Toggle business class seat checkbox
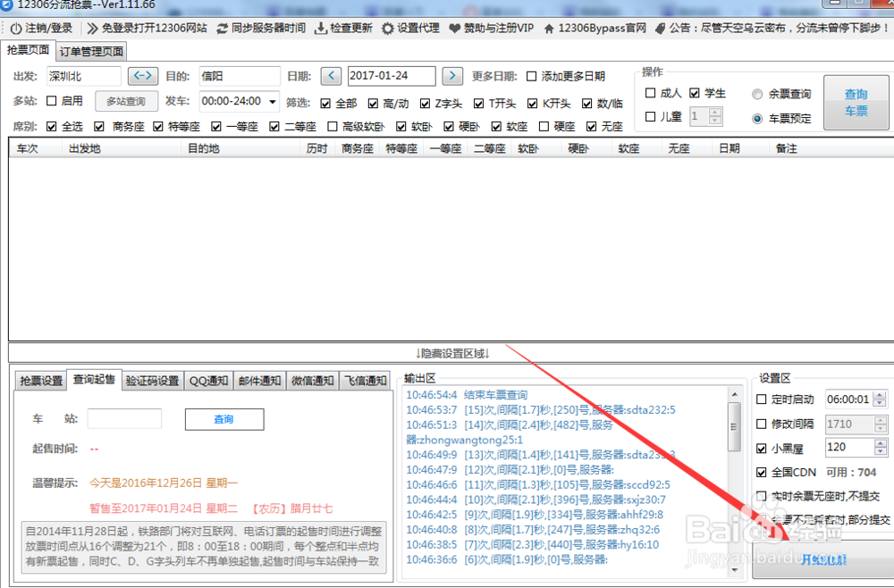Image resolution: width=894 pixels, height=588 pixels. point(99,127)
